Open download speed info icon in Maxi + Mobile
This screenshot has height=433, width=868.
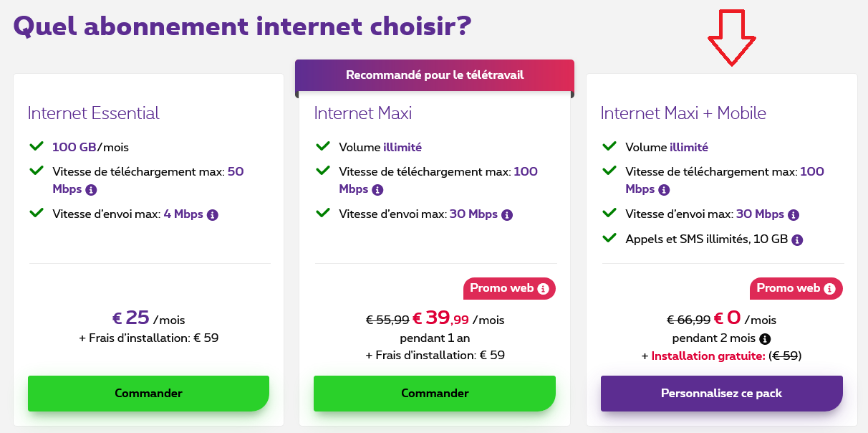[x=664, y=190]
